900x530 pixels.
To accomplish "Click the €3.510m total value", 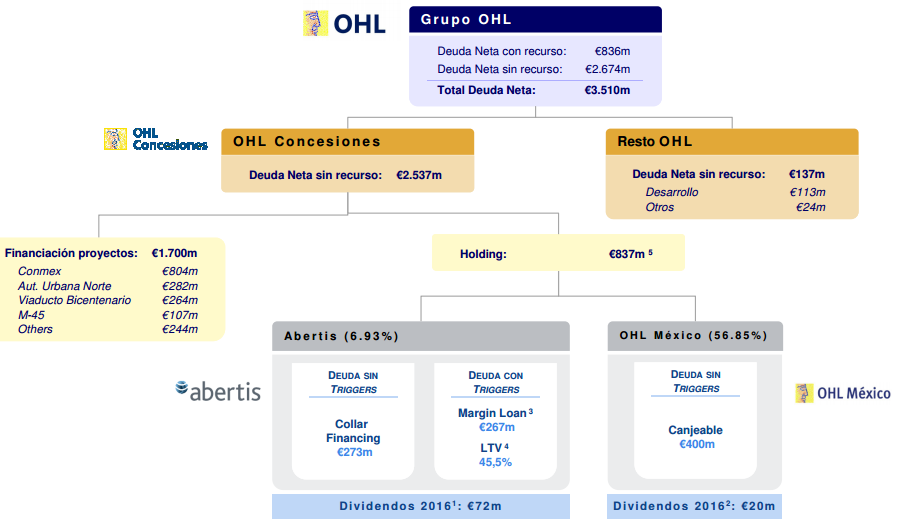I will coord(607,90).
